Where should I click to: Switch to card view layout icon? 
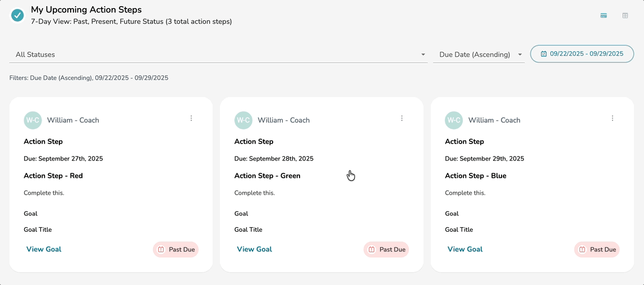(604, 16)
